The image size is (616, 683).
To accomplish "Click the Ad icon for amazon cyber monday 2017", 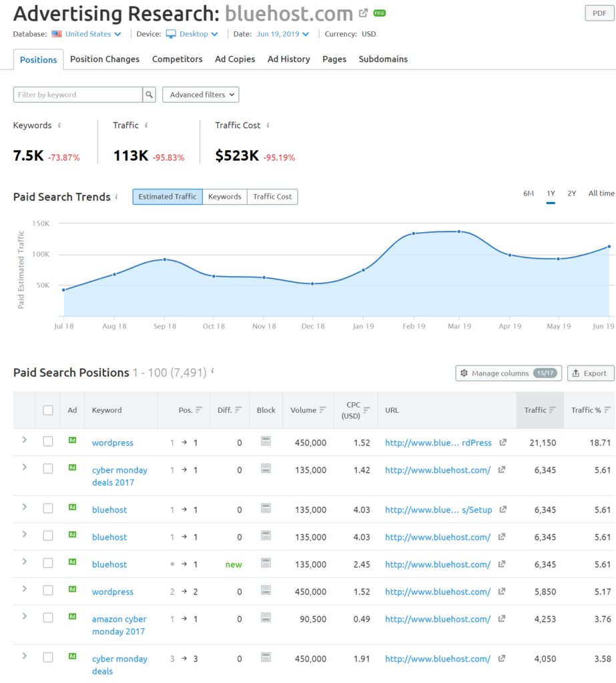I will [72, 618].
